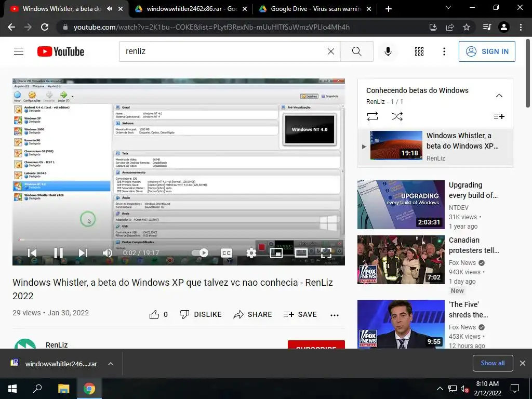This screenshot has width=532, height=399.
Task: Seek on the video progress bar
Action: tap(179, 240)
